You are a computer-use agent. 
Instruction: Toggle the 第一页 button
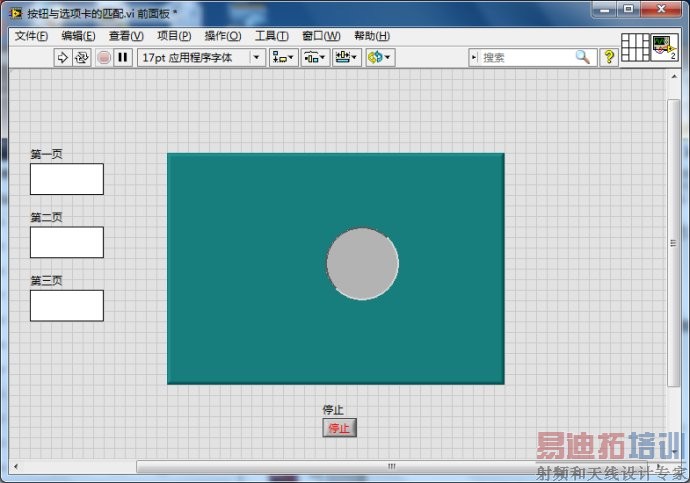coord(67,179)
